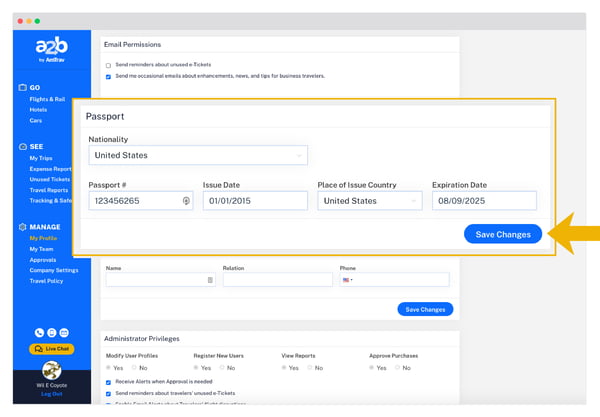
Task: Select No for Modify User Profiles
Action: 136,367
